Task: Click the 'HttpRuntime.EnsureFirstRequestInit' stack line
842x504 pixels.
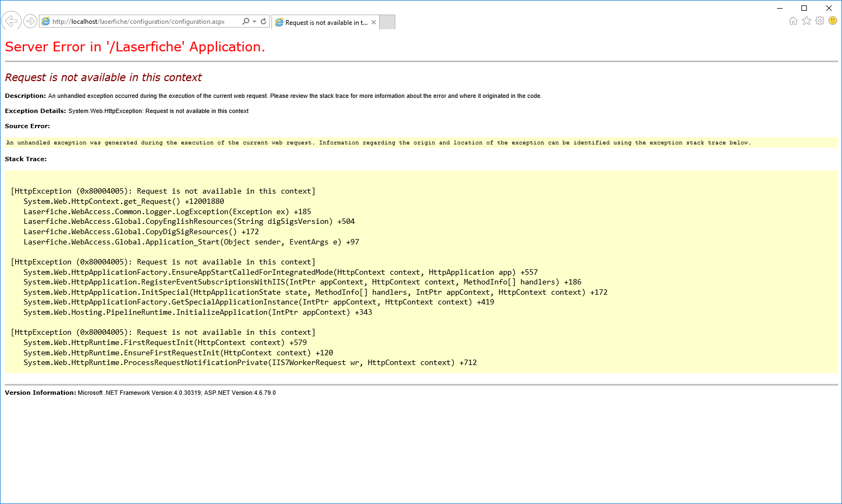Action: point(178,353)
